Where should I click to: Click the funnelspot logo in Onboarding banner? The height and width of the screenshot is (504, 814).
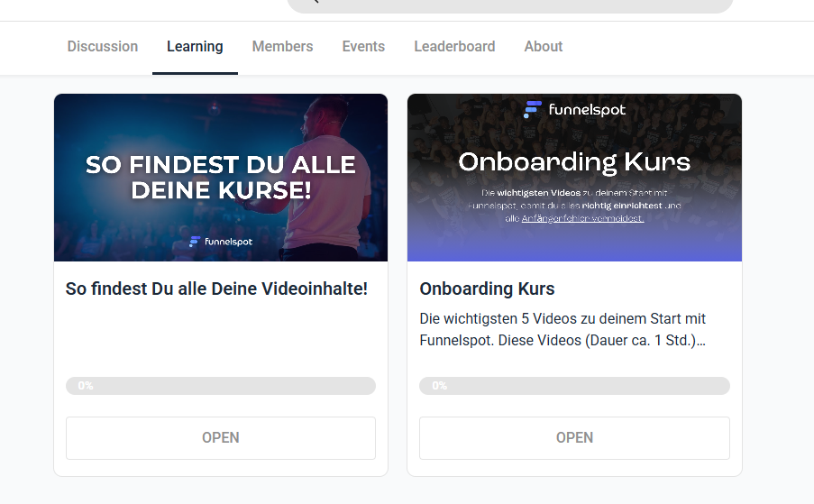(575, 109)
